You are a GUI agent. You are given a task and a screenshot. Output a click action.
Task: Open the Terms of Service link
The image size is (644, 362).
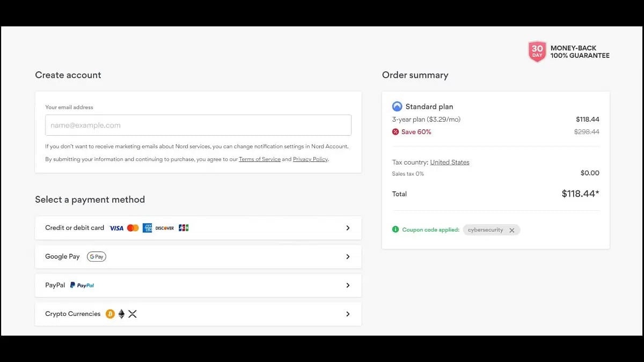point(260,159)
